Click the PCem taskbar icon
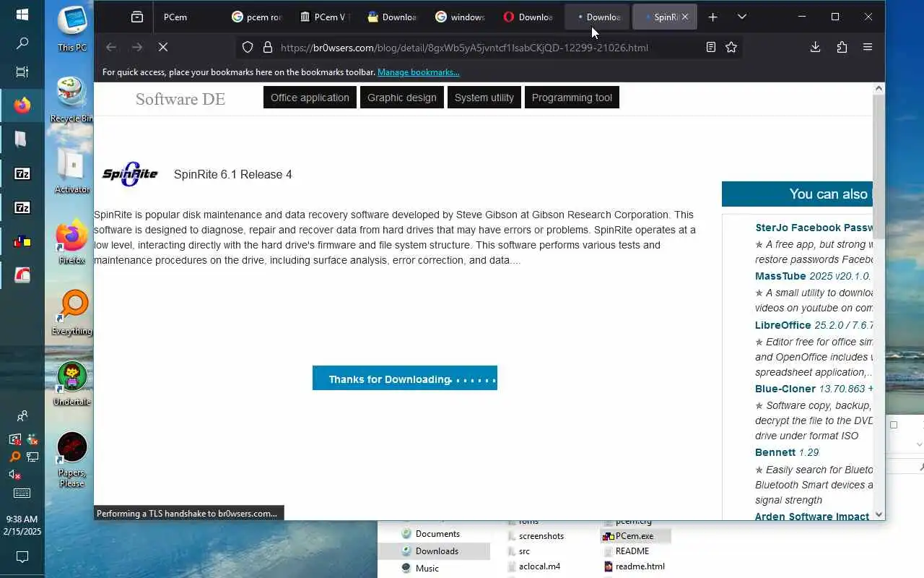The height and width of the screenshot is (578, 924). point(22,242)
